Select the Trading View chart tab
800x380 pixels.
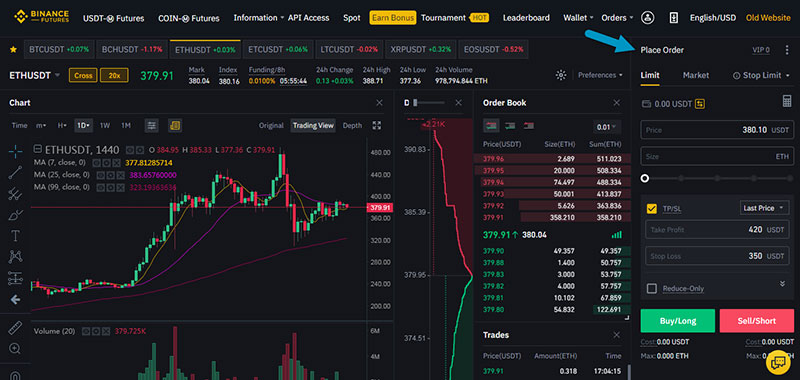[x=313, y=125]
